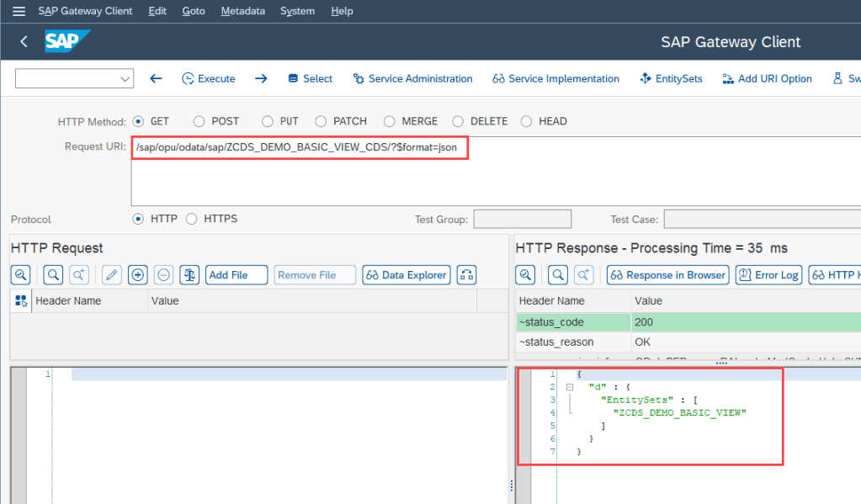Click the select-all icon beside Header Name

pyautogui.click(x=20, y=301)
